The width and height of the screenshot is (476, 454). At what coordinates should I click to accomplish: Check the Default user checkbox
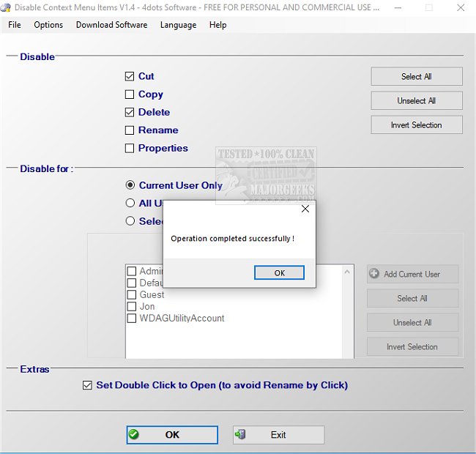click(x=131, y=283)
